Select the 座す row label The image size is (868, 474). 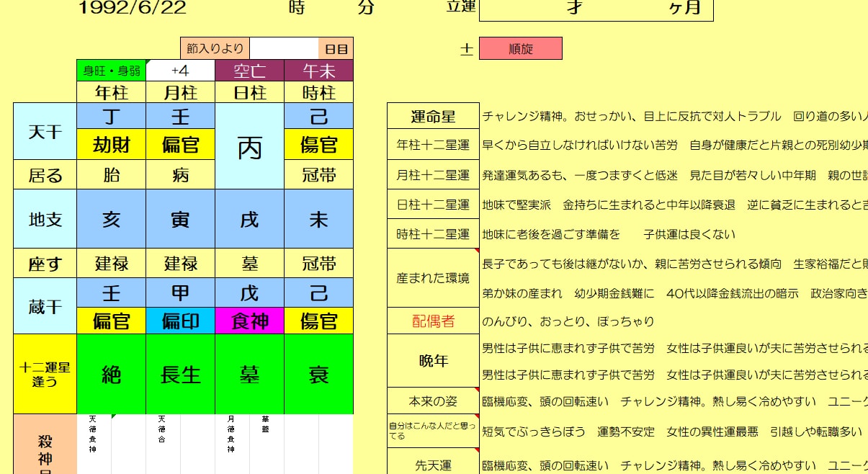pos(45,264)
